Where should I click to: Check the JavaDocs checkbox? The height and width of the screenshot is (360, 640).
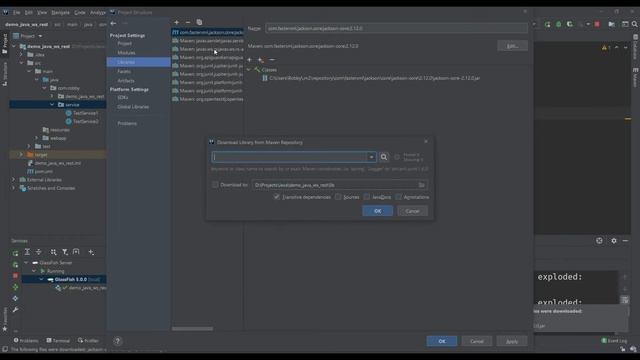pyautogui.click(x=367, y=197)
